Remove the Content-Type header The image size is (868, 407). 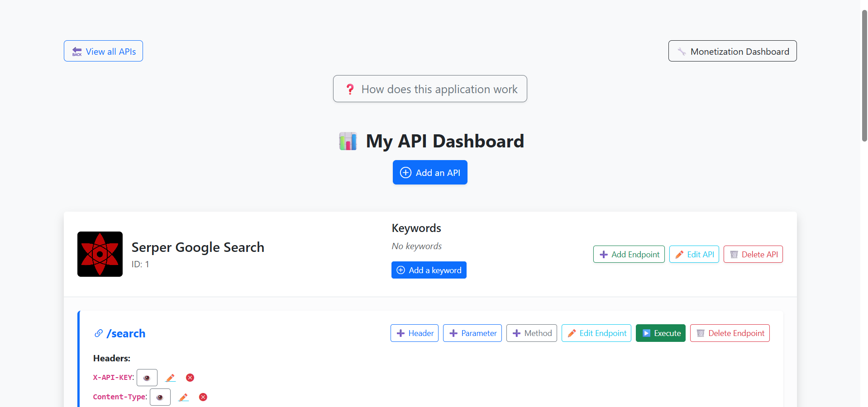point(203,397)
